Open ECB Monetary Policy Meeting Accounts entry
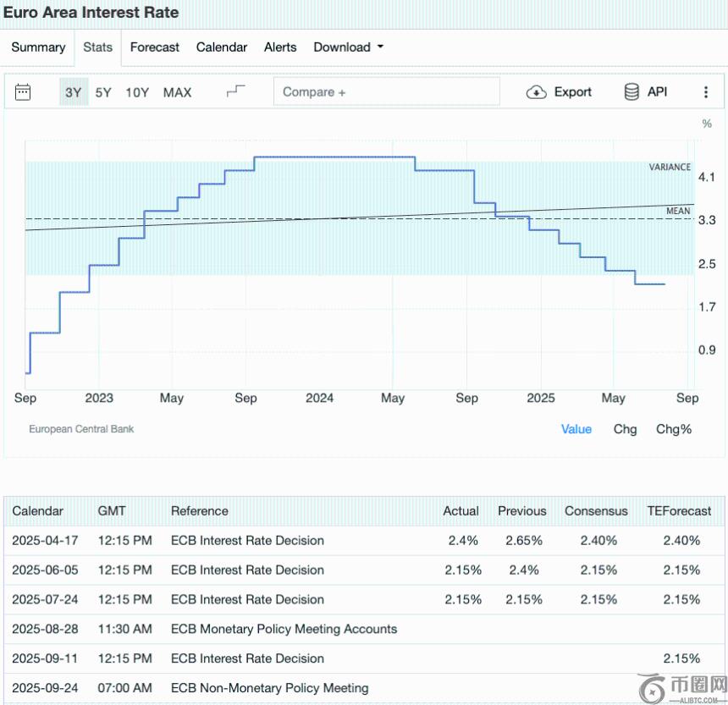The image size is (728, 705). pyautogui.click(x=284, y=629)
